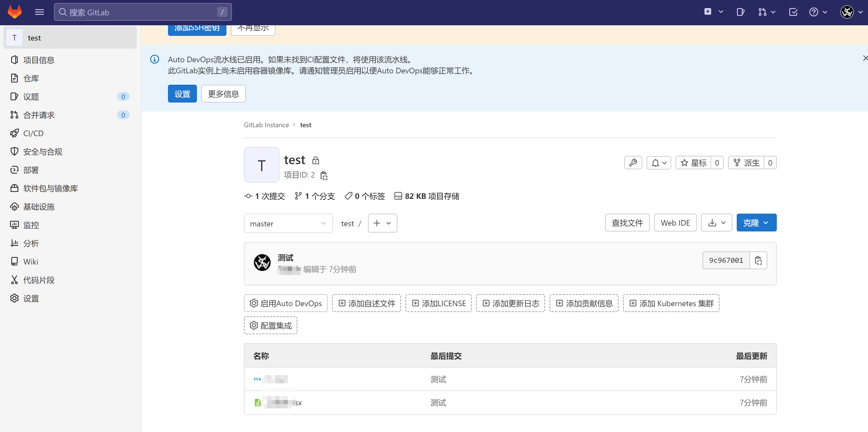Click the Excel file icon in file list
The height and width of the screenshot is (432, 868).
pos(258,402)
